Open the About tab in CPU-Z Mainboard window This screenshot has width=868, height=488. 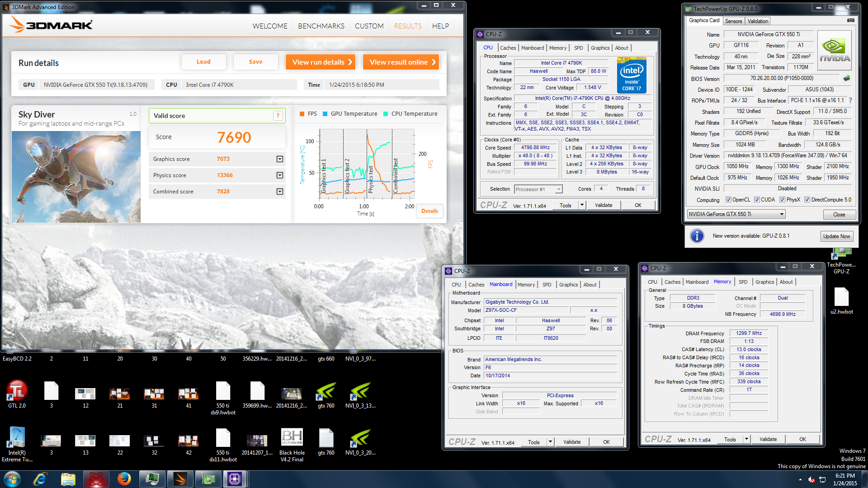[x=590, y=285]
